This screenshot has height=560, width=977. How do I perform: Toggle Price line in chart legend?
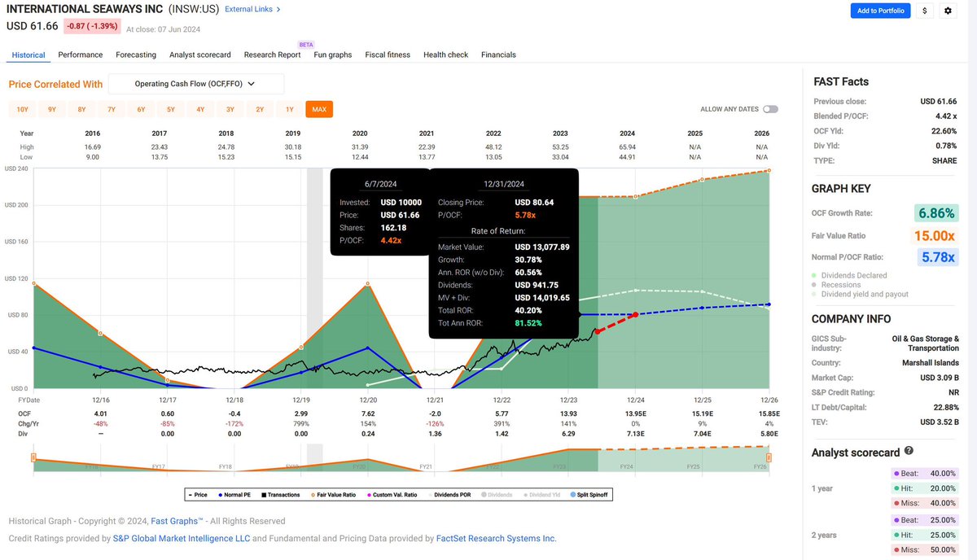[198, 494]
